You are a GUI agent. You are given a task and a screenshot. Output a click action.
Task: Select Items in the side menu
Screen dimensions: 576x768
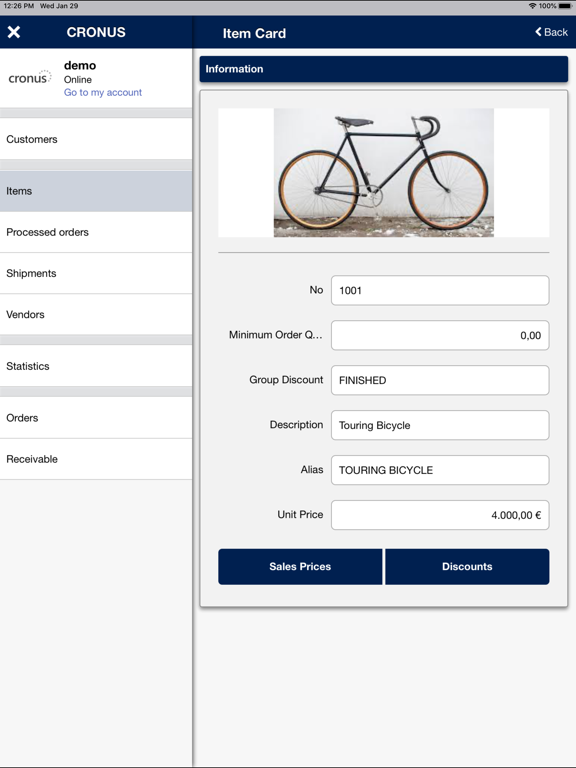[x=96, y=191]
